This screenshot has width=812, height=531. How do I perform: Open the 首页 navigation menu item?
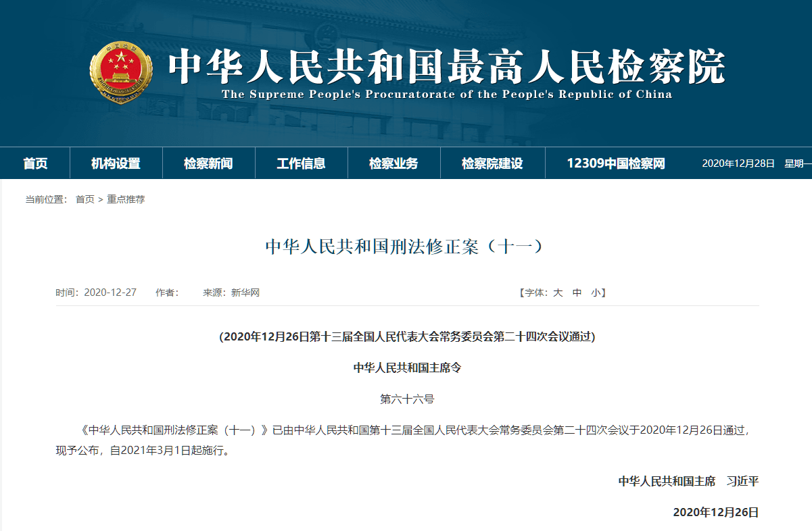pyautogui.click(x=35, y=163)
